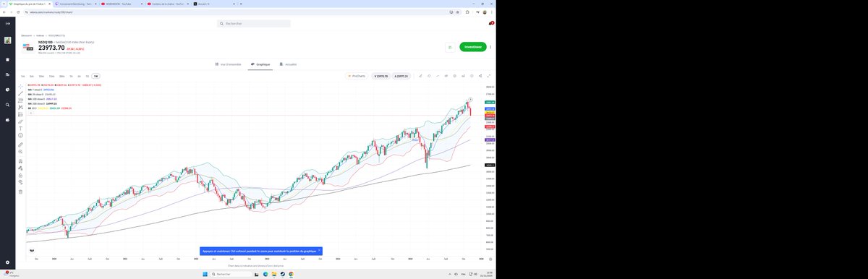Select the text annotation tool
Viewport: 868px width, 279px height.
[x=20, y=129]
